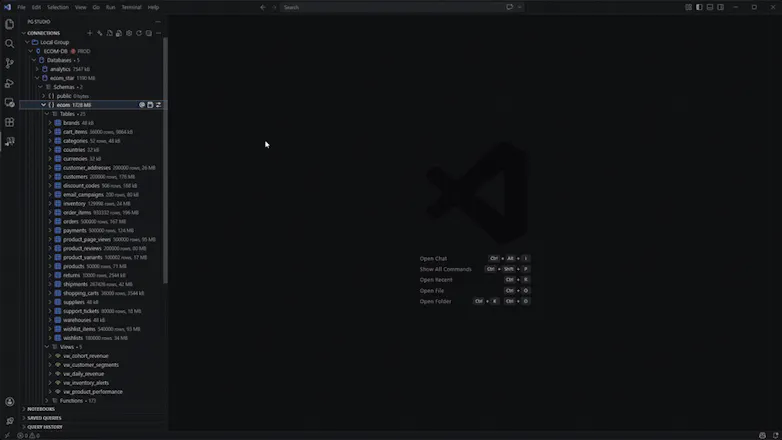The image size is (782, 440).
Task: Open the Terminal menu
Action: coord(132,7)
